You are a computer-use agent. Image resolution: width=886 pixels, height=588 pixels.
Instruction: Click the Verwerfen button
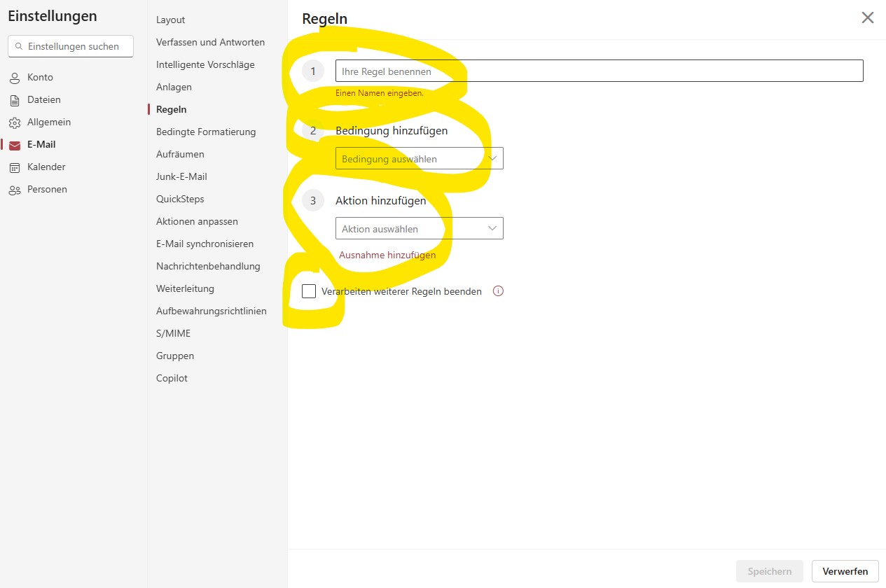845,571
